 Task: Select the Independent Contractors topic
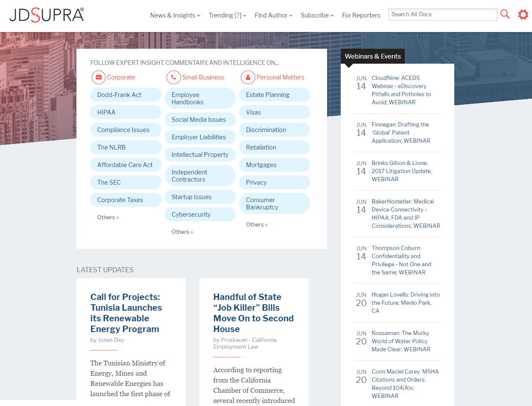click(x=200, y=176)
